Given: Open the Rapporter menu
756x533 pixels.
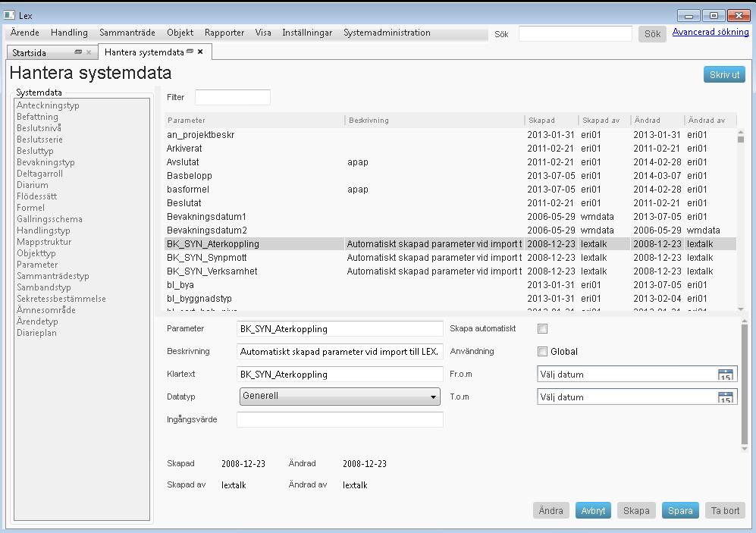Looking at the screenshot, I should tap(224, 33).
